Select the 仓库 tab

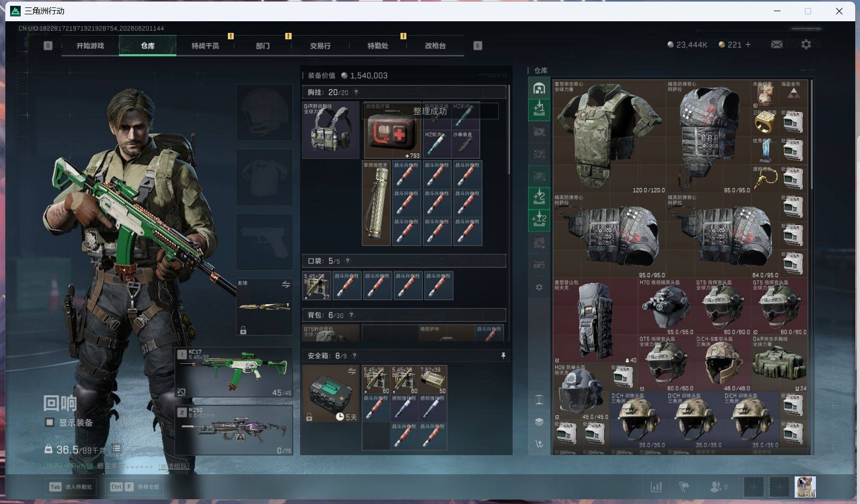(x=148, y=46)
